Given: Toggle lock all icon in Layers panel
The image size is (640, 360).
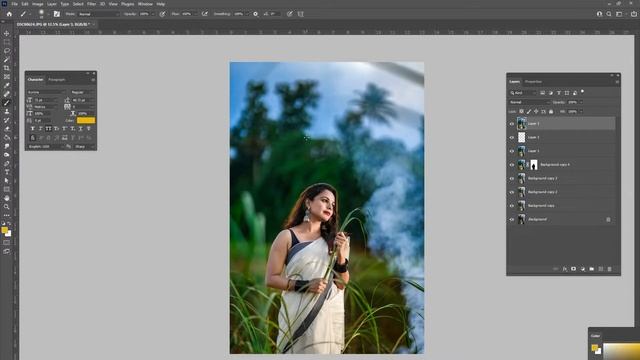Looking at the screenshot, I should pyautogui.click(x=551, y=111).
